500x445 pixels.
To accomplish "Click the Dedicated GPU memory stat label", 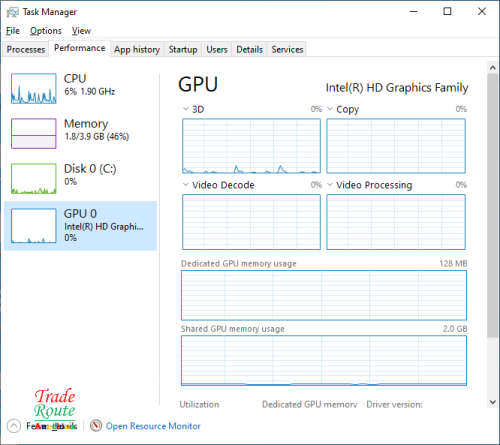I will click(310, 404).
